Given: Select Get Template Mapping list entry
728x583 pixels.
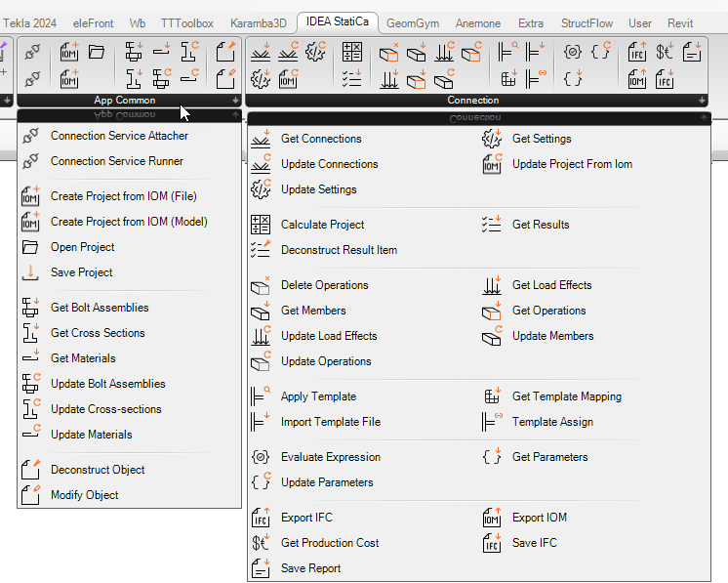Looking at the screenshot, I should point(566,396).
